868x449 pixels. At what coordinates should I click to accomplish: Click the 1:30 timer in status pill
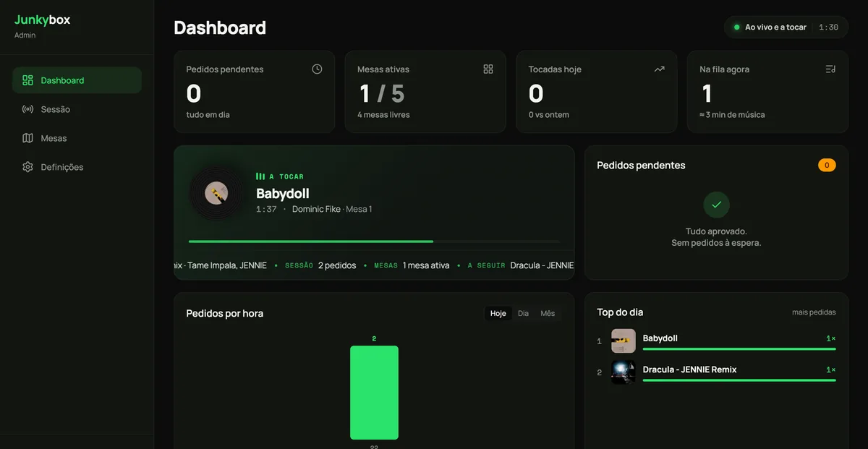829,27
